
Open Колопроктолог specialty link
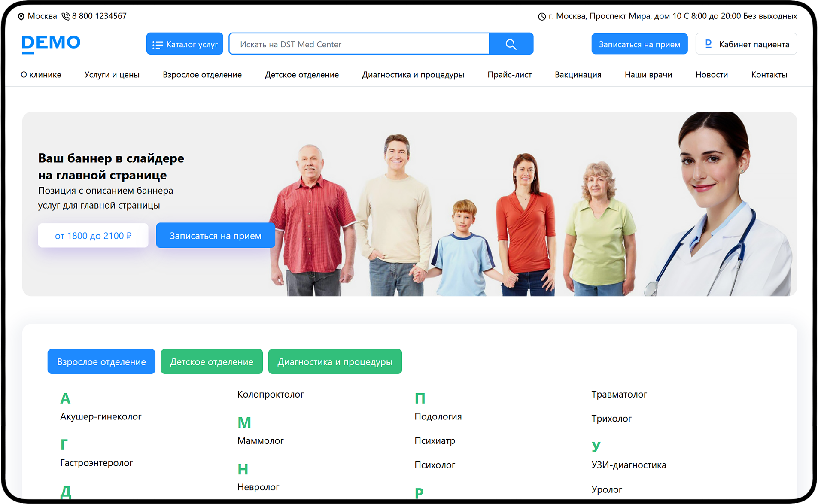271,394
